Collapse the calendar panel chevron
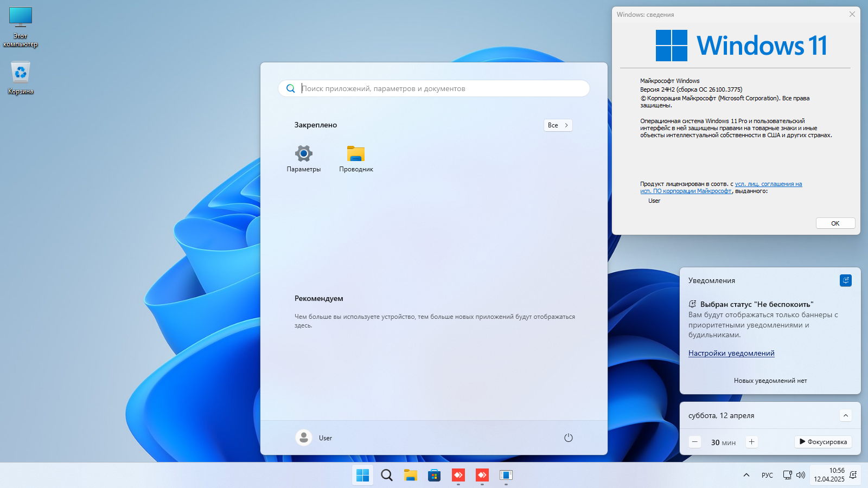Viewport: 868px width, 488px height. [x=846, y=415]
